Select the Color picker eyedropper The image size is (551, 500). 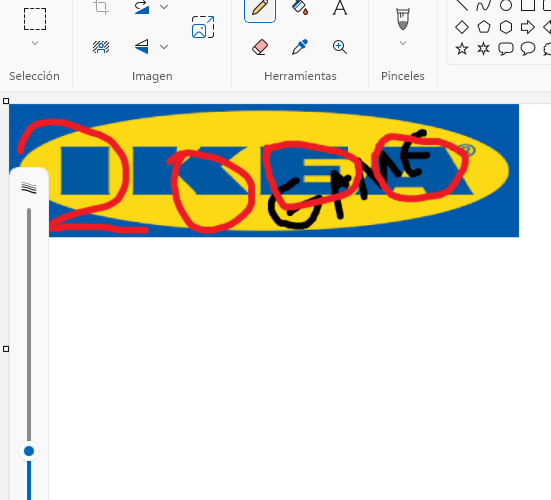pos(300,47)
